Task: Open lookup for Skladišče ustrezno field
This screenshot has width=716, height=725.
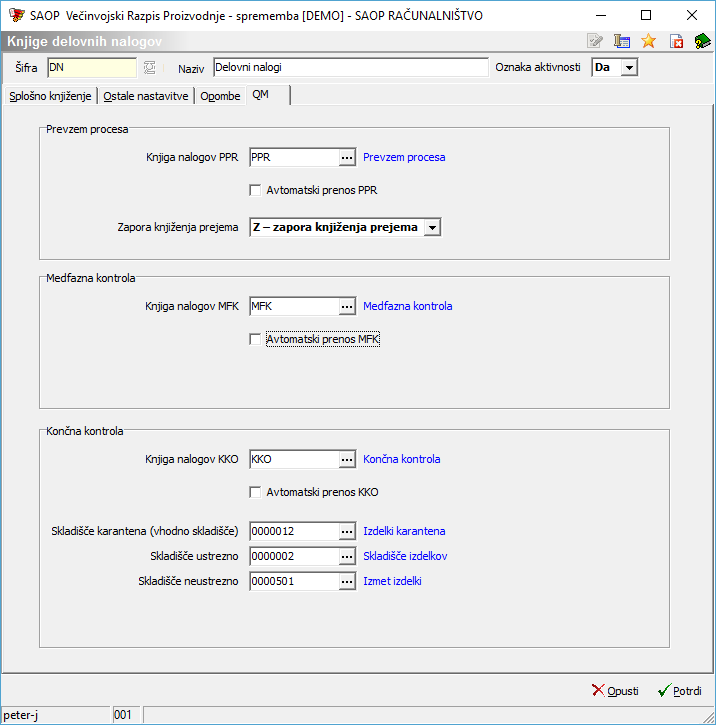Action: [x=347, y=556]
